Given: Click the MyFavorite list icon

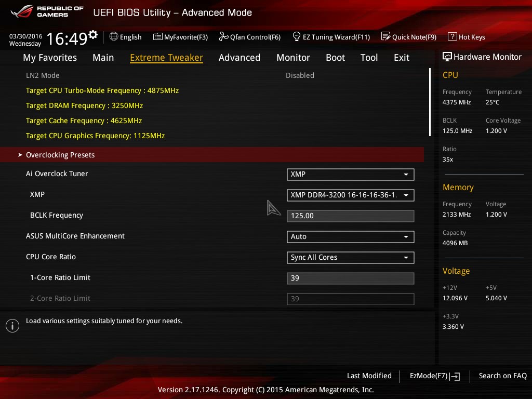Looking at the screenshot, I should pyautogui.click(x=158, y=37).
